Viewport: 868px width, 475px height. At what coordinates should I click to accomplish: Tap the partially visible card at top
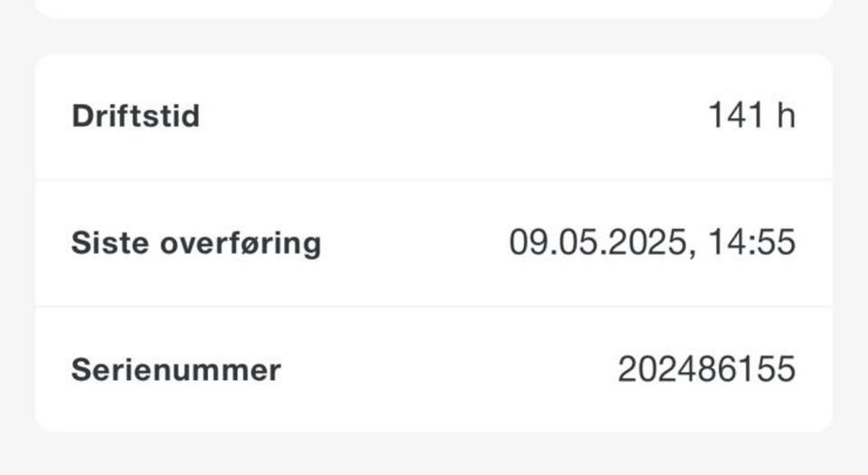point(434,8)
